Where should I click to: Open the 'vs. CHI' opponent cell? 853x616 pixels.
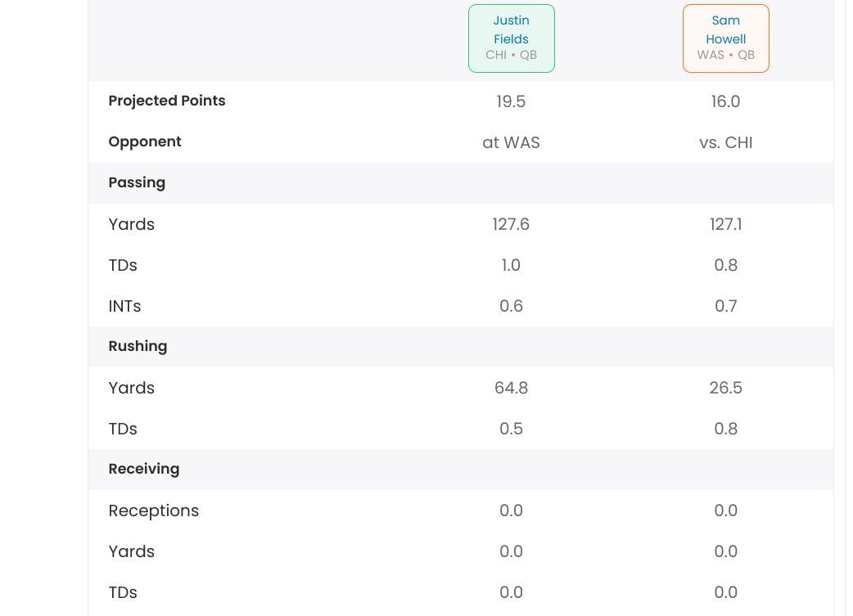click(726, 142)
